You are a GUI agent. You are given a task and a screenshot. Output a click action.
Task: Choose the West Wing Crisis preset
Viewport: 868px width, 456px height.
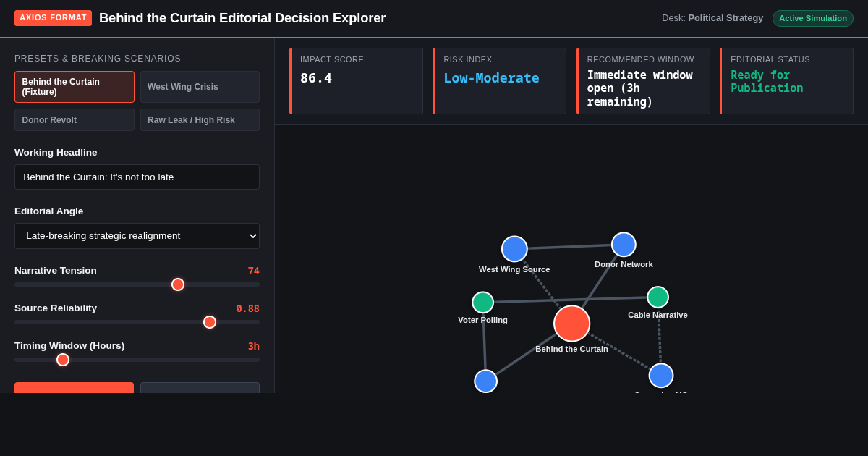coord(200,87)
